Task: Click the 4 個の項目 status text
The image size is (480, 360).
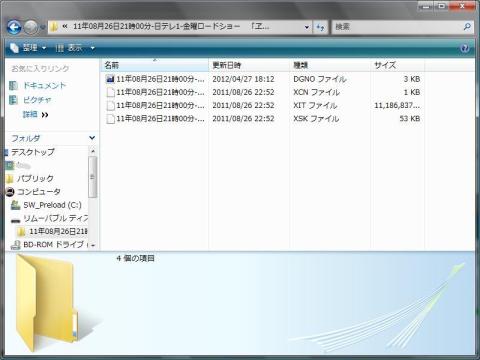Action: [x=135, y=258]
